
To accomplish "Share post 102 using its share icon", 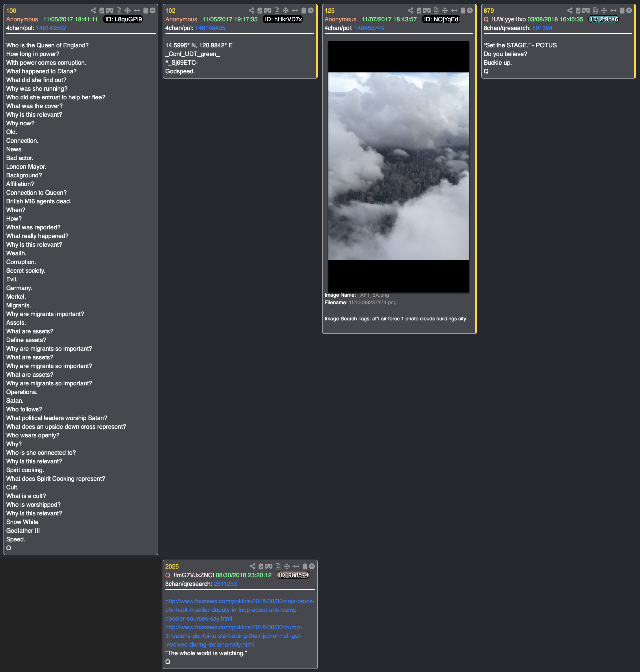I will coord(252,11).
